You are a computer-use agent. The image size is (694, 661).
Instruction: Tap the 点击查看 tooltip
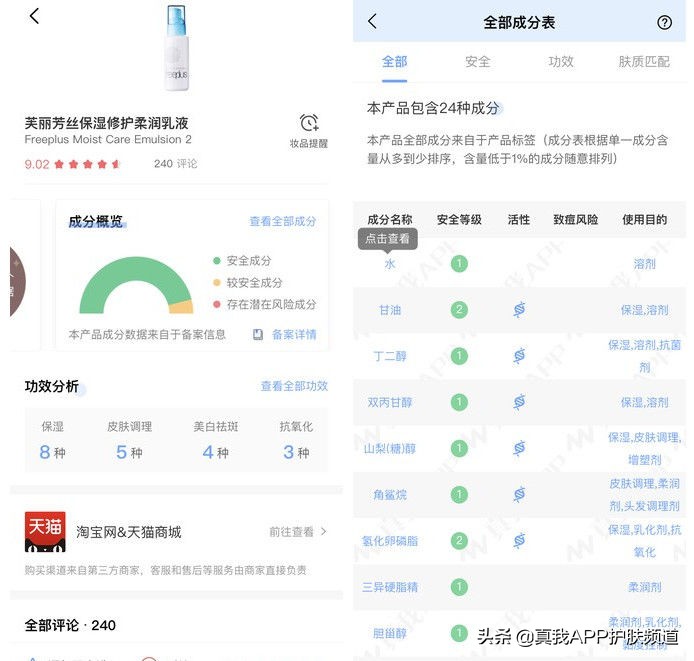[387, 239]
